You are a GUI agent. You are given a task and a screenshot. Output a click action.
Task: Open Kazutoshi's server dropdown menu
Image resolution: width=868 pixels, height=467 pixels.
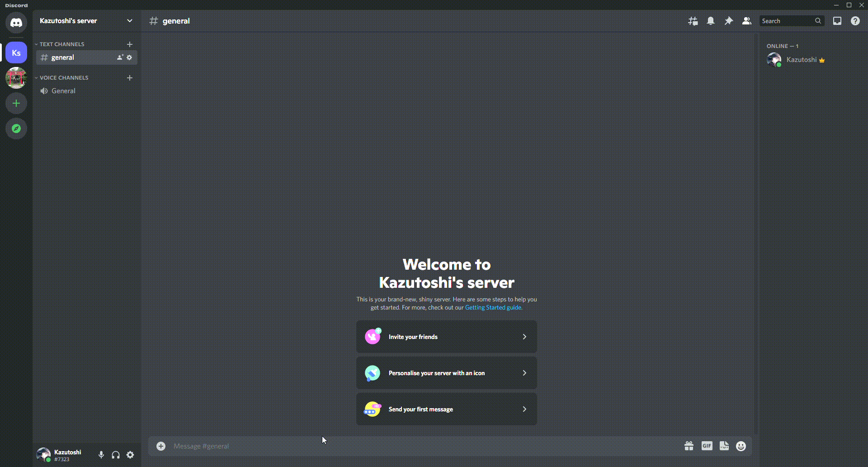pyautogui.click(x=86, y=21)
